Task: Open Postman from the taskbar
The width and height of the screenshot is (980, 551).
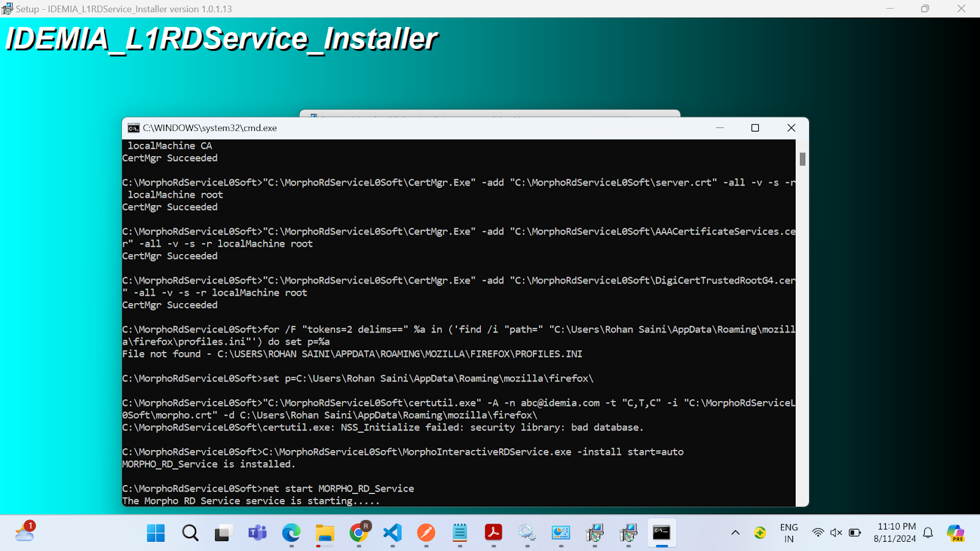Action: [426, 533]
